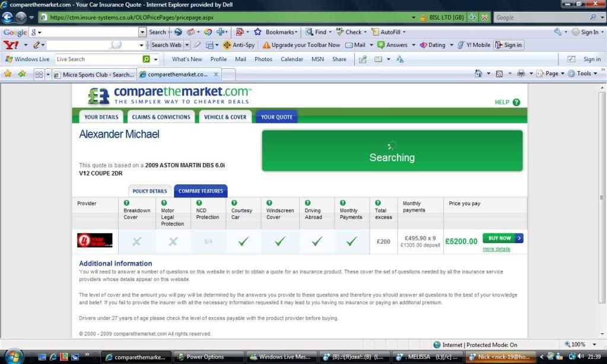Expand the Search Web dropdown arrow
Viewport: 607px width, 364px height.
coord(187,45)
